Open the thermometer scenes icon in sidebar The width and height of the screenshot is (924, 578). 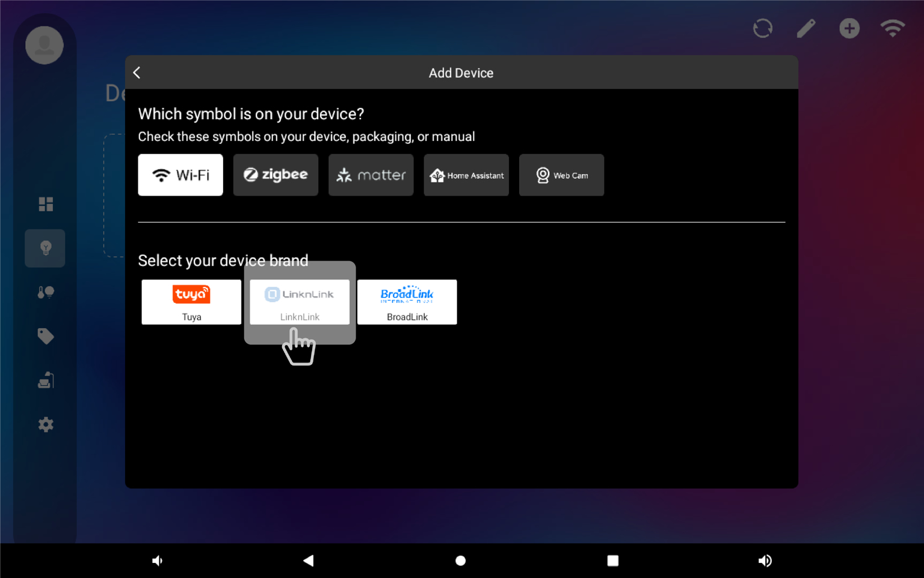point(46,293)
